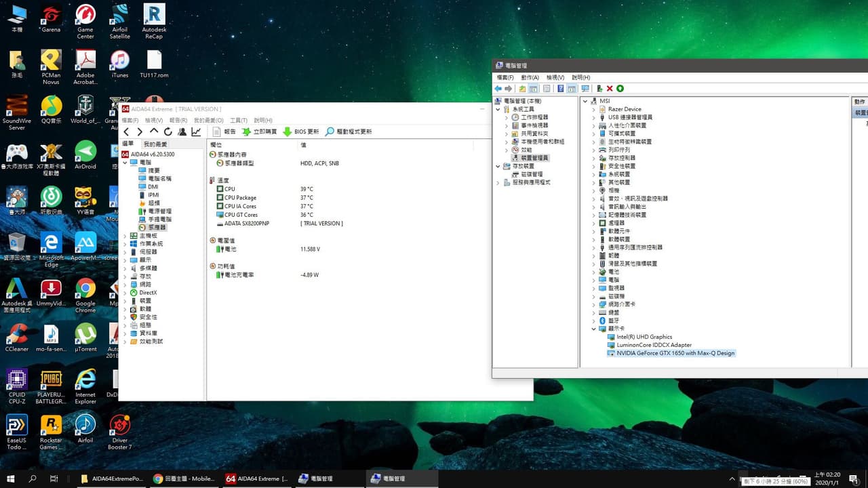Expand the 工作排程器 task scheduler node

pyautogui.click(x=507, y=117)
